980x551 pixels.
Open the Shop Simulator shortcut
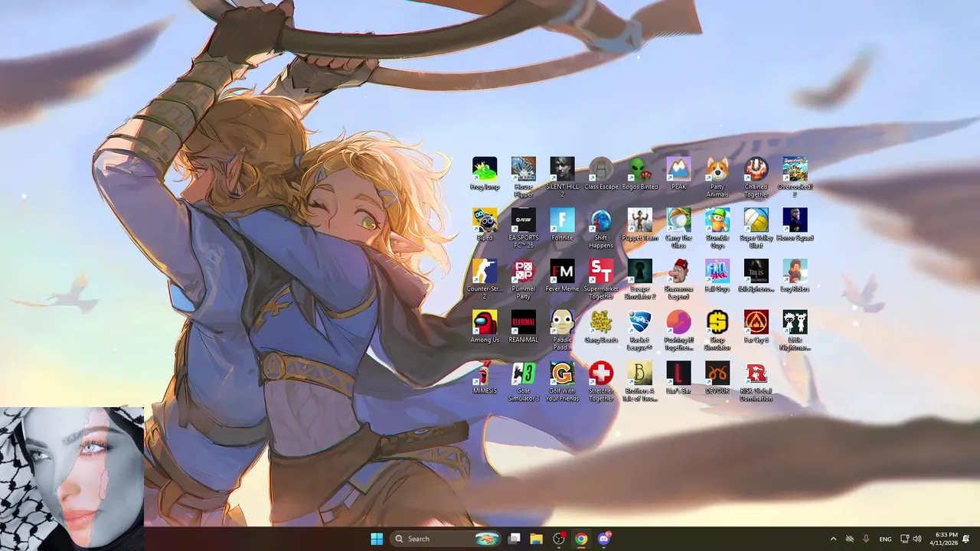click(x=717, y=331)
